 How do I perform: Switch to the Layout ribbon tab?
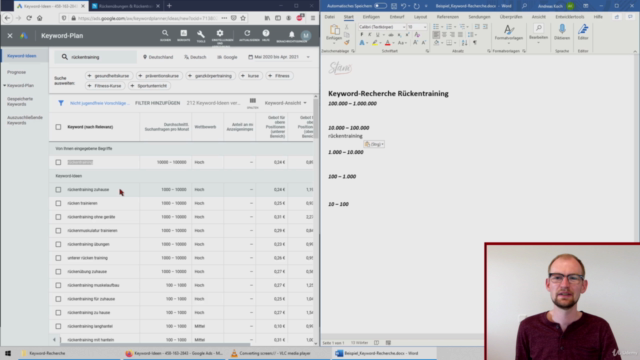(x=420, y=17)
